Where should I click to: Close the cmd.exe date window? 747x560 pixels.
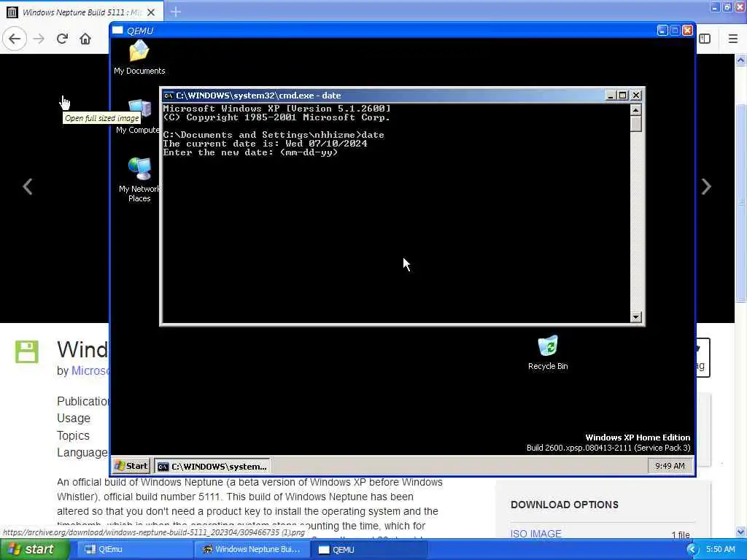point(635,96)
